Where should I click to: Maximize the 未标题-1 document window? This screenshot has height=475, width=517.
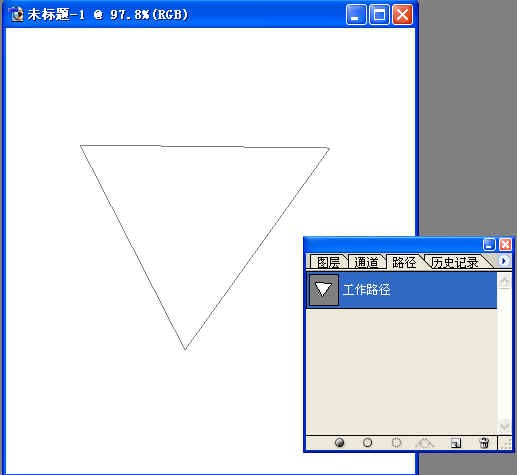pos(379,15)
